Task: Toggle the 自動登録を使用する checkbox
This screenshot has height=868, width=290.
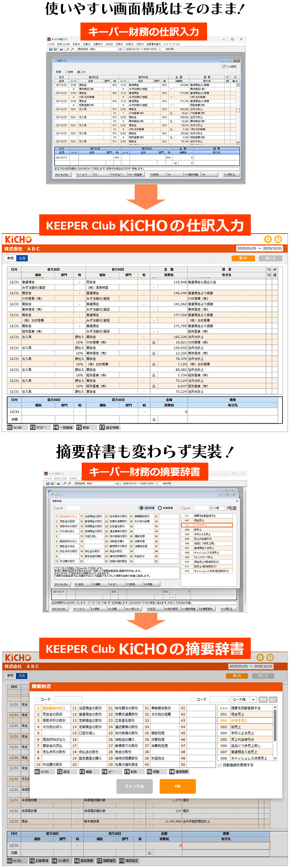Action: [x=220, y=765]
